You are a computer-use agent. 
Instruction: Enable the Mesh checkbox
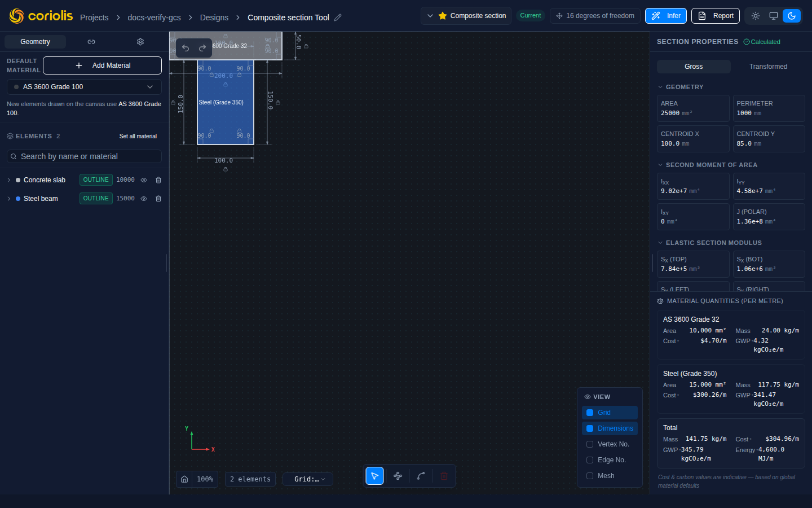590,476
